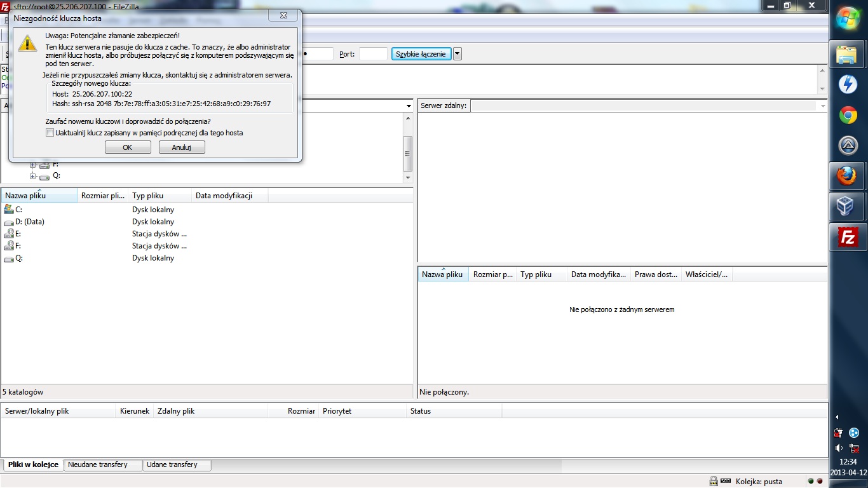
Task: Click the green activity indicator light
Action: click(x=811, y=481)
